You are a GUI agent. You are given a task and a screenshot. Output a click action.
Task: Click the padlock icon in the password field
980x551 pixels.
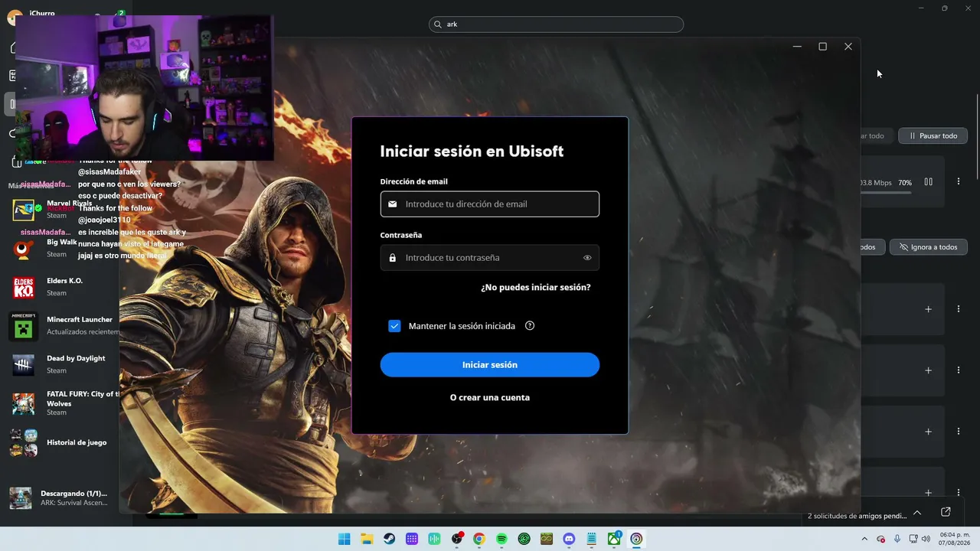point(393,258)
